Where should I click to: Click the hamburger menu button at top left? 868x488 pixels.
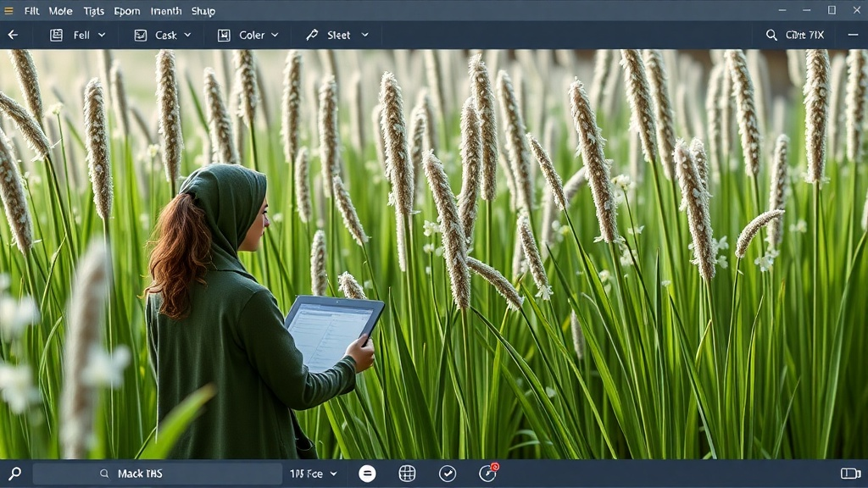(x=9, y=11)
